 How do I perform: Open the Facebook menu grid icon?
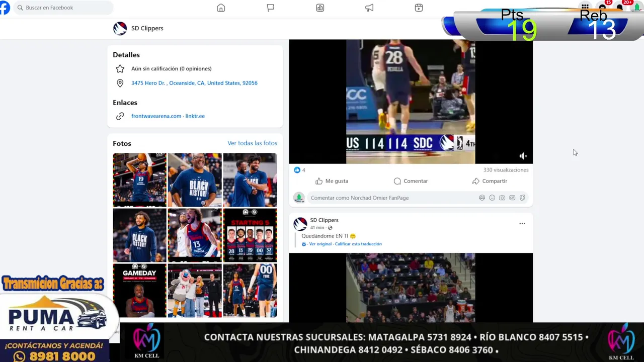coord(585,7)
